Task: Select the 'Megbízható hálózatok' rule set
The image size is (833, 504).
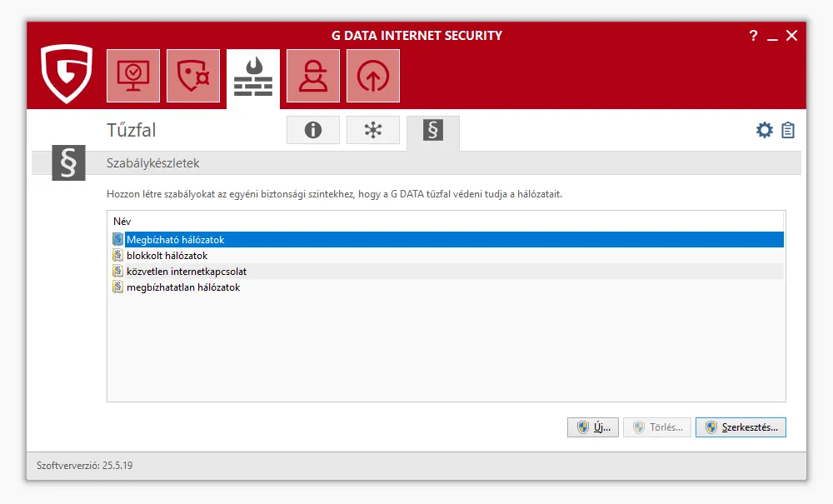Action: [x=176, y=240]
